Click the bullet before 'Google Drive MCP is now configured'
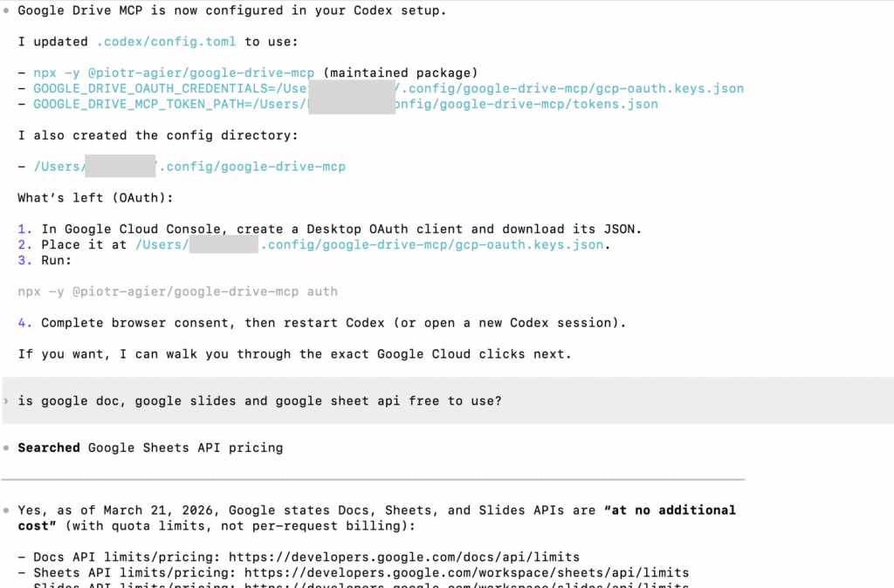The height and width of the screenshot is (588, 894). [x=7, y=10]
